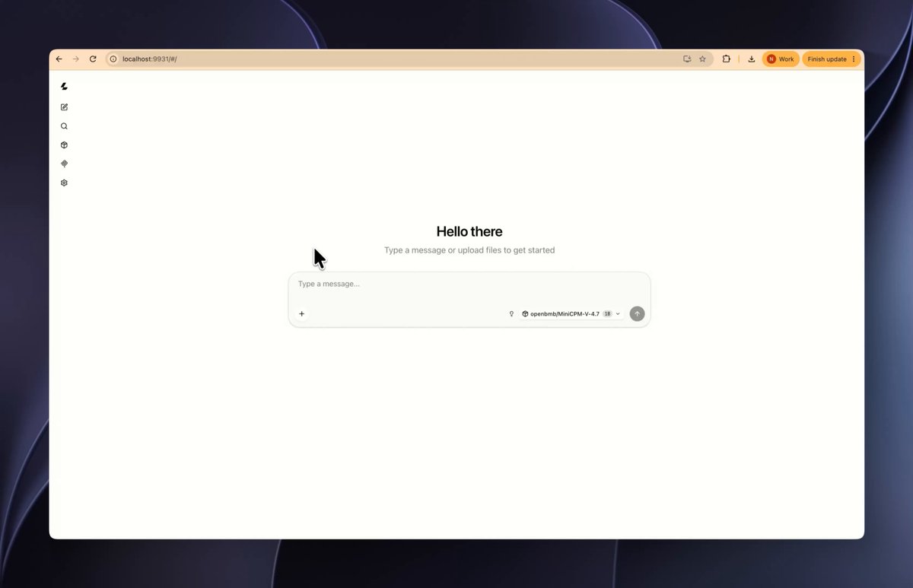Open search from the sidebar magnifier icon

tap(64, 126)
